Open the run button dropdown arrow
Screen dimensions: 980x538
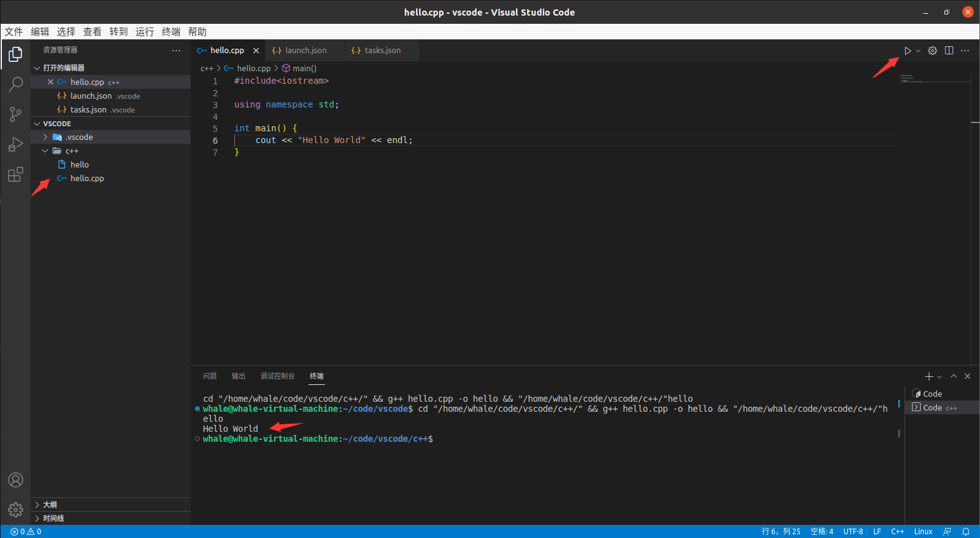[x=918, y=51]
